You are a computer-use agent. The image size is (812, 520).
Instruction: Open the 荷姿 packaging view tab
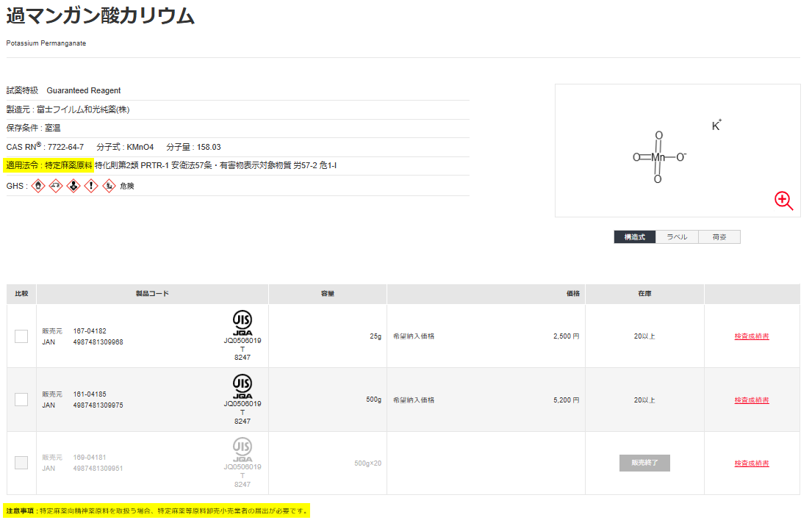pyautogui.click(x=719, y=236)
